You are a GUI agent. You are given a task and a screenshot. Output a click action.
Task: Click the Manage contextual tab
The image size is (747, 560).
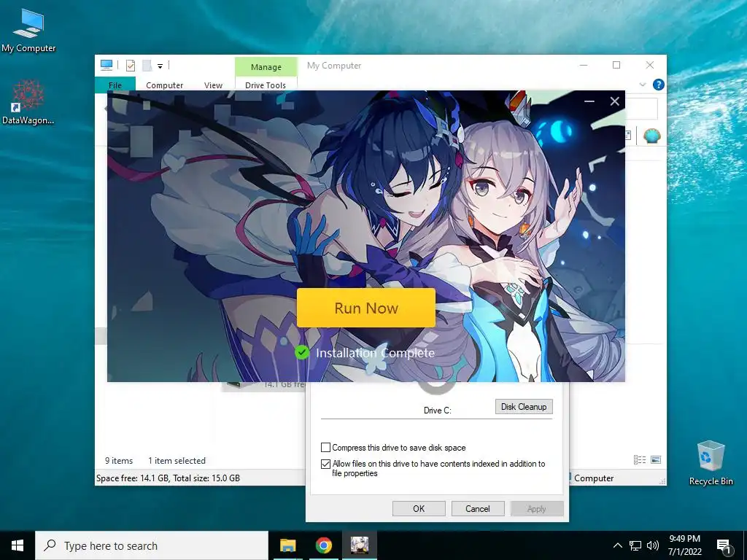pos(266,67)
